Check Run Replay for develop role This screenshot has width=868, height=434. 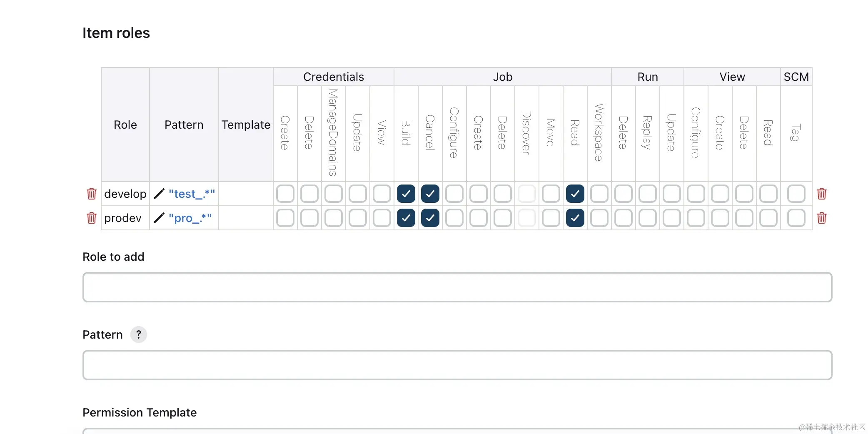(647, 194)
